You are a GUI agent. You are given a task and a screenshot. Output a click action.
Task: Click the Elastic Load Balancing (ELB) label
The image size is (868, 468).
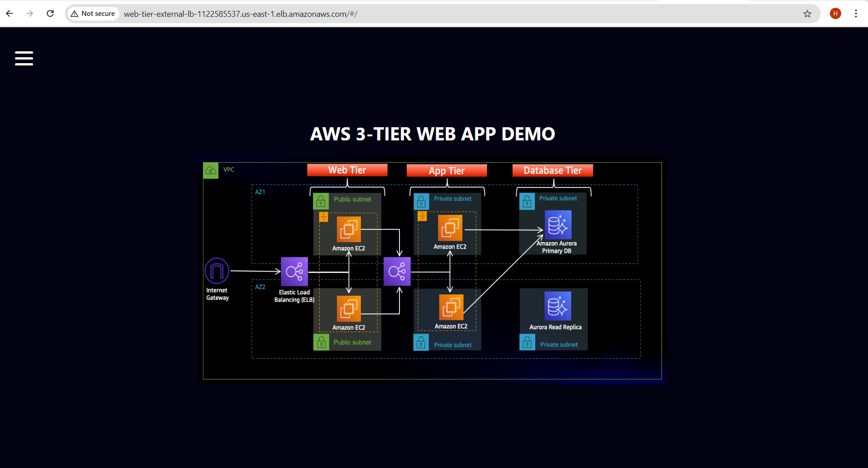click(x=294, y=296)
